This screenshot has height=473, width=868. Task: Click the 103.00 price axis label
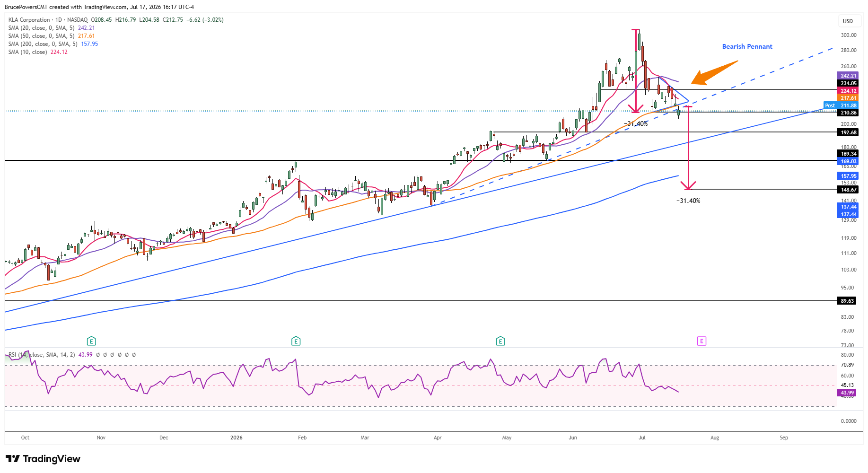[848, 270]
